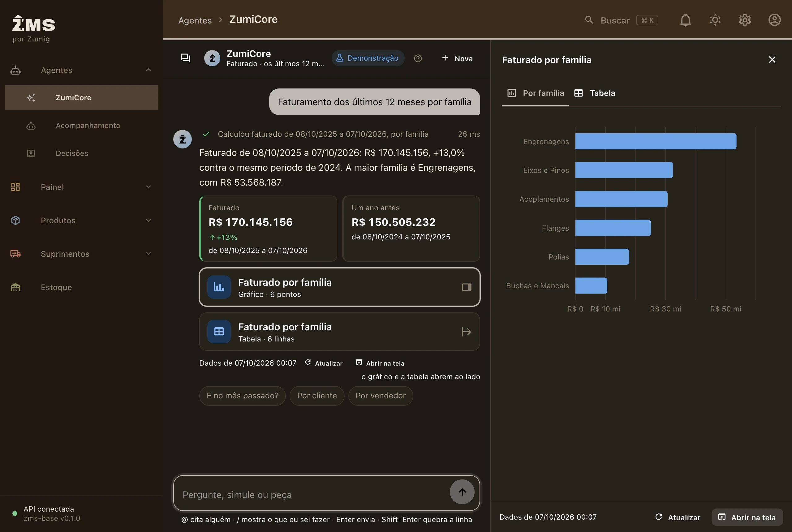The height and width of the screenshot is (532, 792).
Task: Select ZumiCore in the sidebar
Action: tap(81, 98)
